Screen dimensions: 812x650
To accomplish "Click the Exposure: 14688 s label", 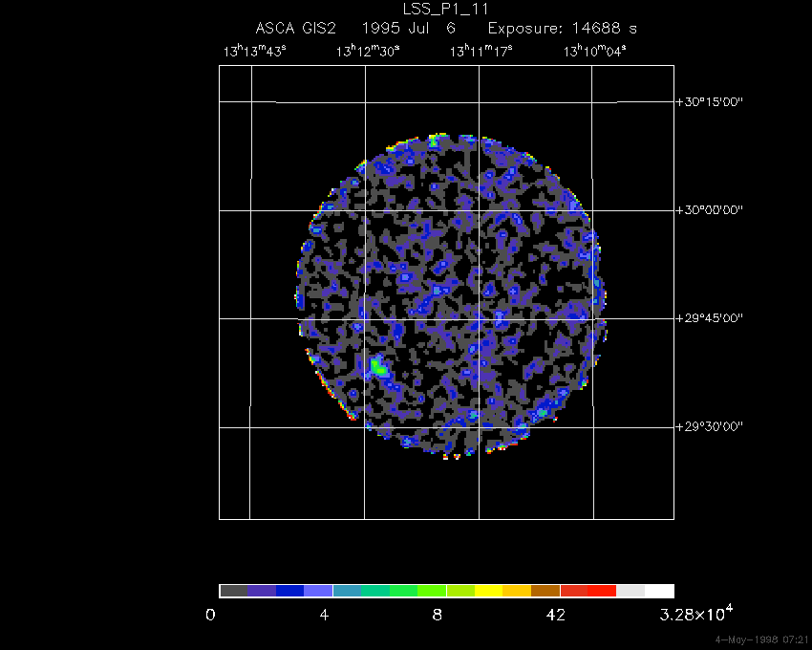I will pos(563,28).
